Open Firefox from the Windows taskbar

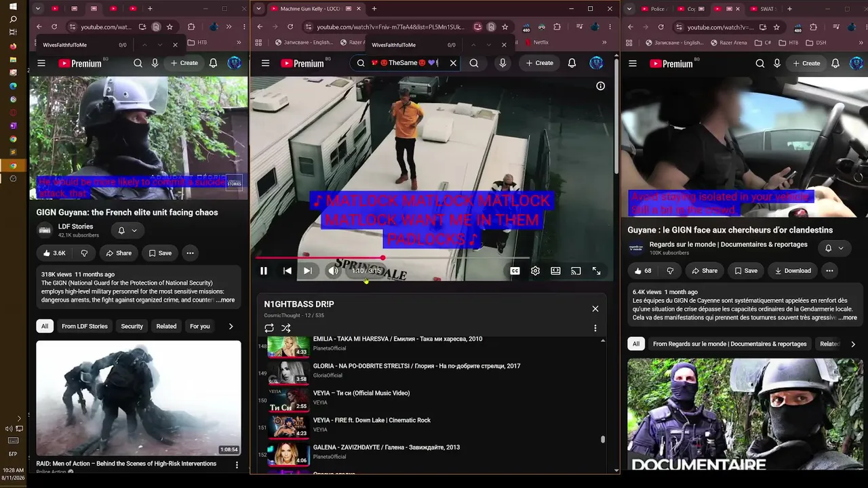click(x=13, y=46)
